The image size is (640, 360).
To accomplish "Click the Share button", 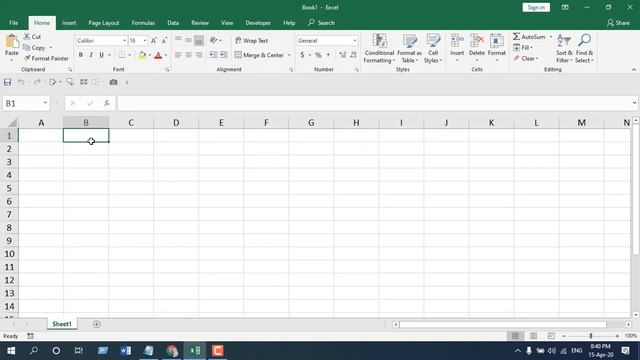I will tap(618, 23).
